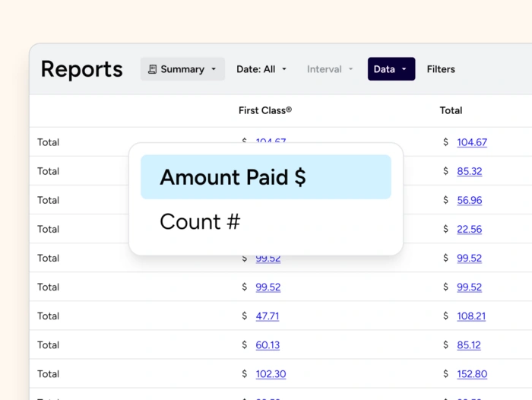Open the 60.13 First Class link
The height and width of the screenshot is (400, 532).
point(267,344)
